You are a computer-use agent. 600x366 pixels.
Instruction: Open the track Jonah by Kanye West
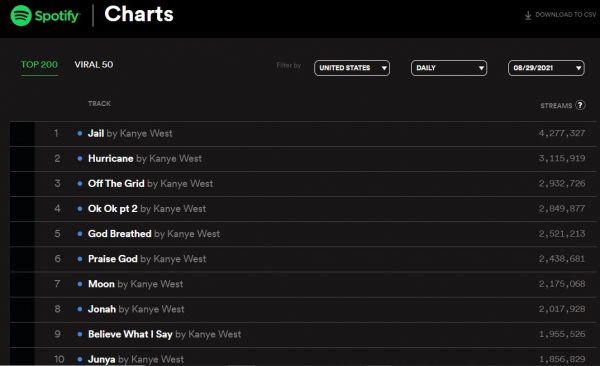136,309
